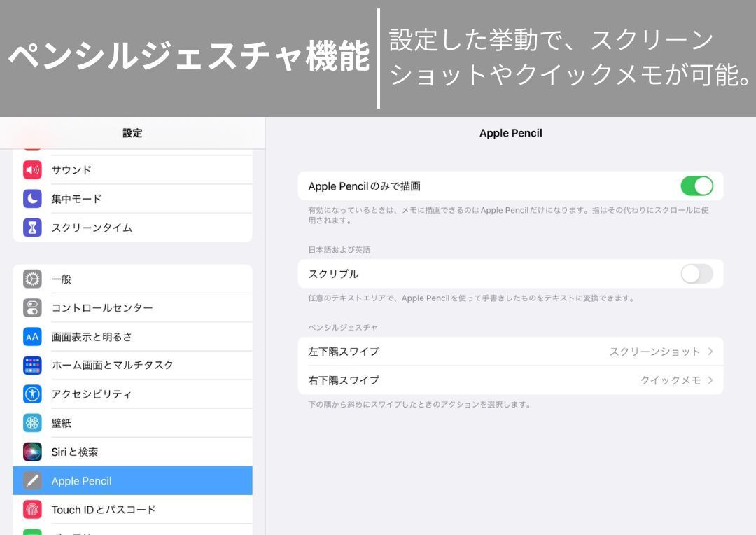This screenshot has width=756, height=535.
Task: Open ホーム画面とマルチタスク settings
Action: pyautogui.click(x=112, y=365)
